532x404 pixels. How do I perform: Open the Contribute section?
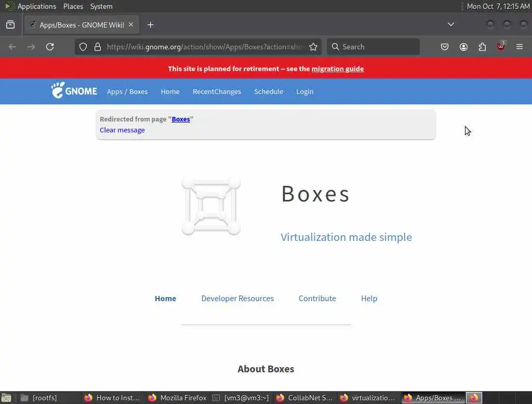(x=317, y=299)
